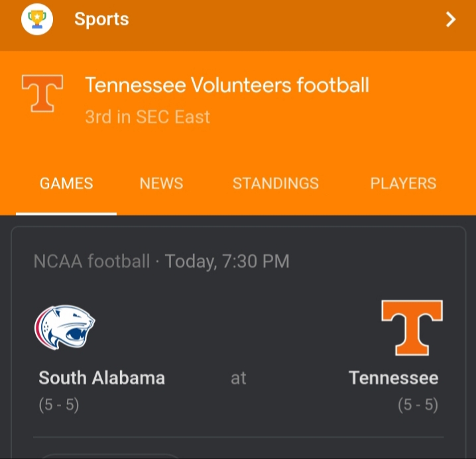Open the Sports header label

[101, 19]
